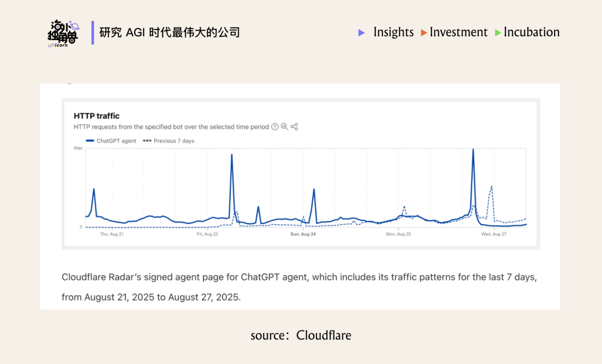Click the orange triangle before Investment
This screenshot has height=364, width=602.
pos(424,33)
